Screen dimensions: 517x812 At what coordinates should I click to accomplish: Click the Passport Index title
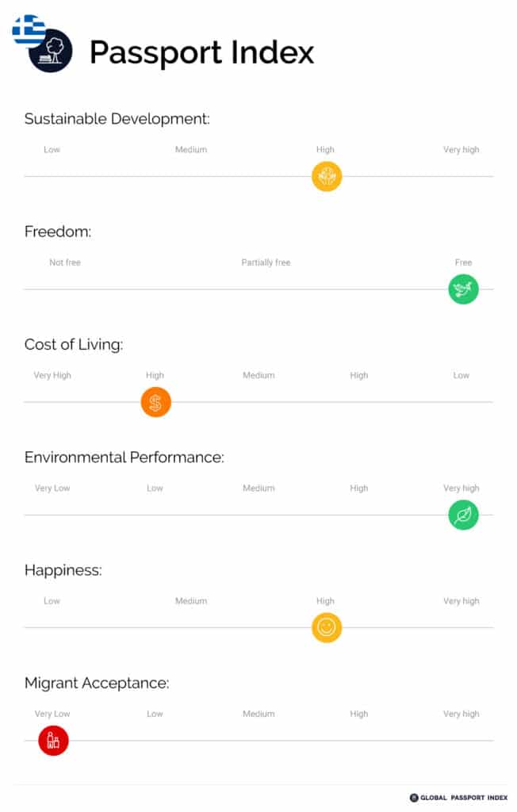click(x=202, y=52)
